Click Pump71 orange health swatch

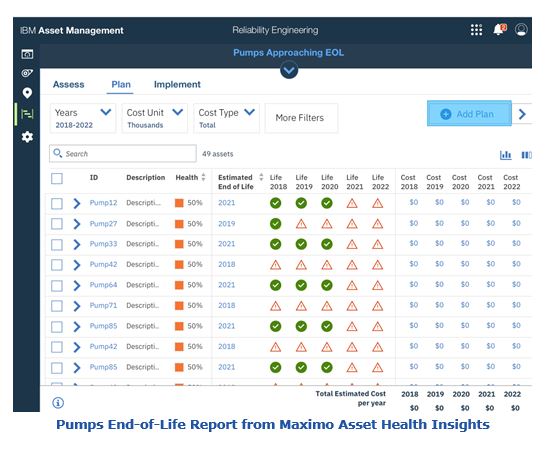179,306
